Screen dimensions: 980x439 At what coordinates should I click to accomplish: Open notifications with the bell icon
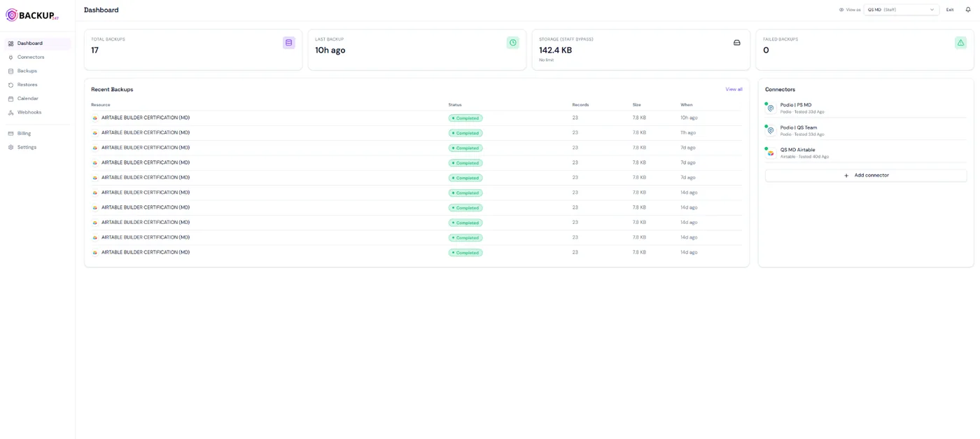point(968,10)
